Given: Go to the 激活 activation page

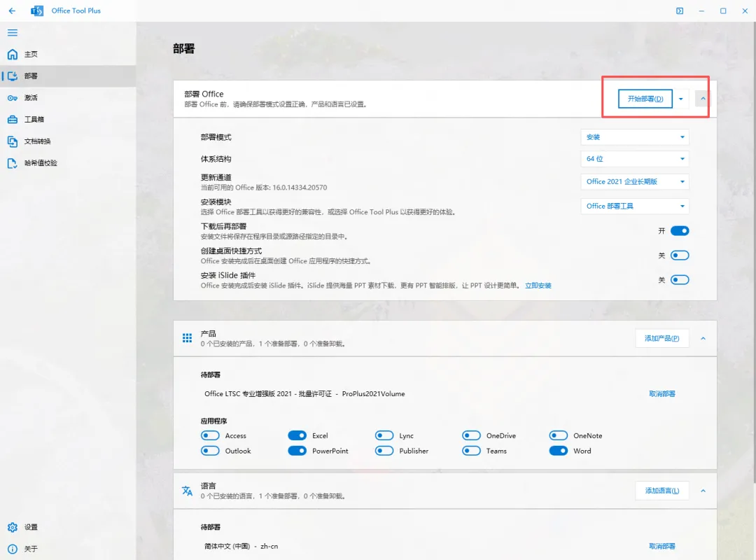Looking at the screenshot, I should (x=68, y=98).
